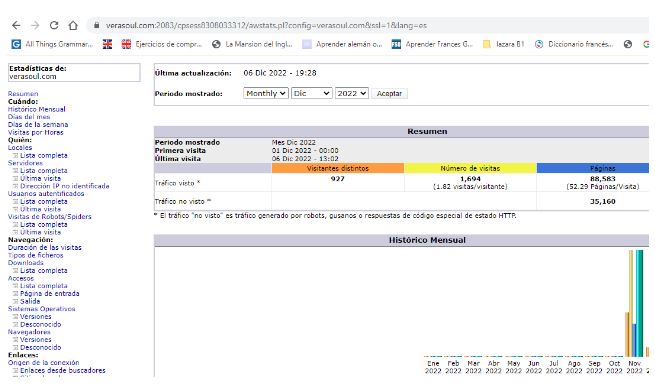Open the Resumen link in sidebar
Screen dimensions: 655x388
[x=23, y=94]
